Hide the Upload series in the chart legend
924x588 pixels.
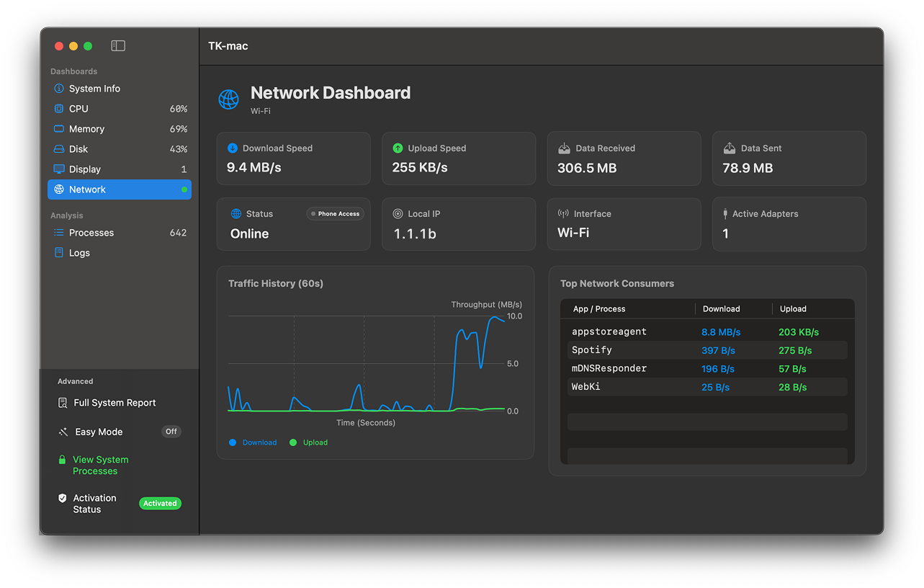pyautogui.click(x=308, y=442)
